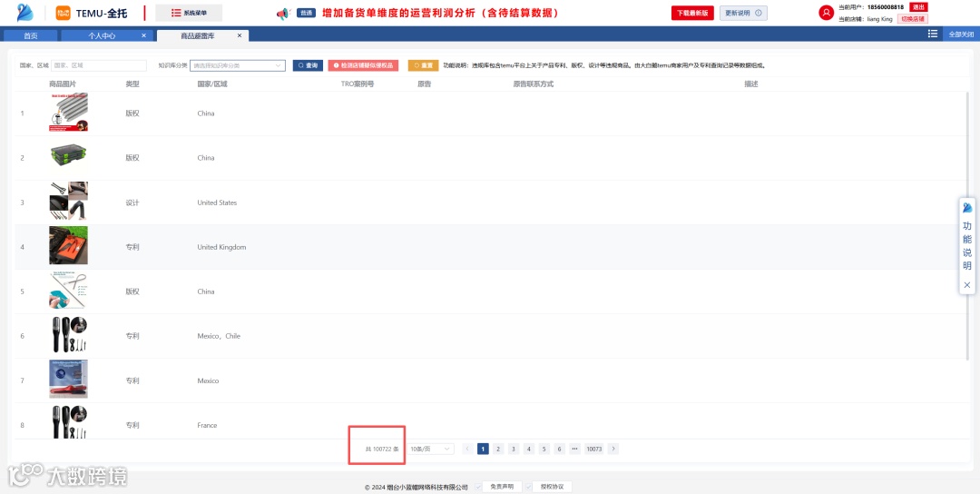This screenshot has width=980, height=494.
Task: Click the 描述 column header
Action: [750, 84]
